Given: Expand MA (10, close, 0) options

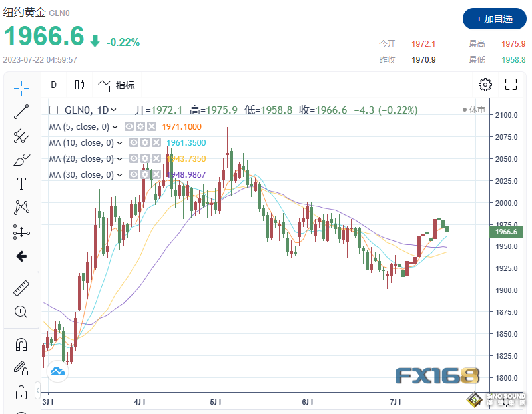Looking at the screenshot, I should pos(119,143).
